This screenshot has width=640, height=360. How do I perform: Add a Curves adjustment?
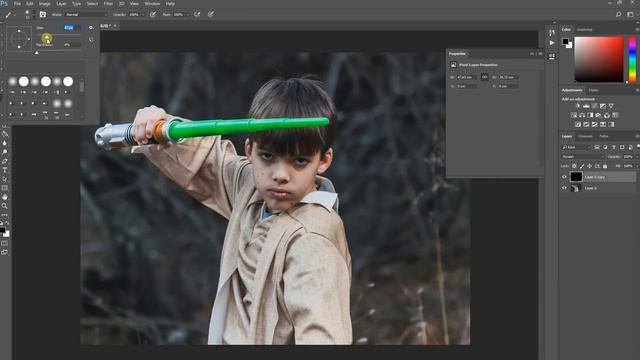point(594,106)
